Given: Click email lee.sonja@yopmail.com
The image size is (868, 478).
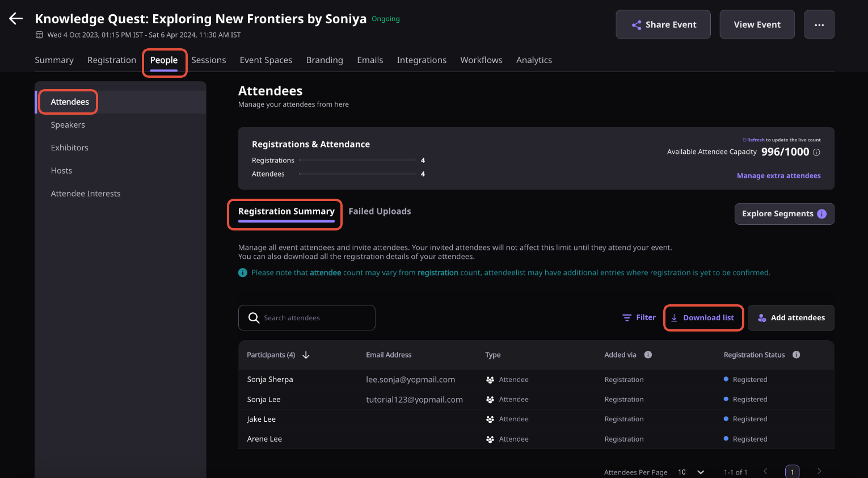Looking at the screenshot, I should point(411,380).
